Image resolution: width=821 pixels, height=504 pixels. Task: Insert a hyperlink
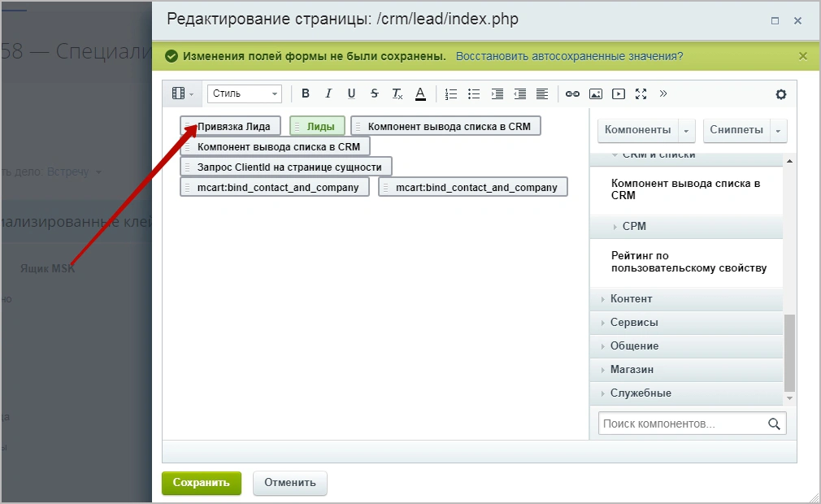click(572, 93)
